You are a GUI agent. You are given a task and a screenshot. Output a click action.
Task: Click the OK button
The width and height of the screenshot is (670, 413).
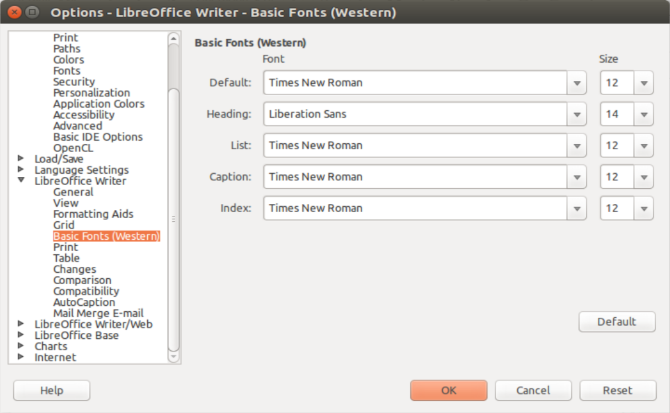449,390
